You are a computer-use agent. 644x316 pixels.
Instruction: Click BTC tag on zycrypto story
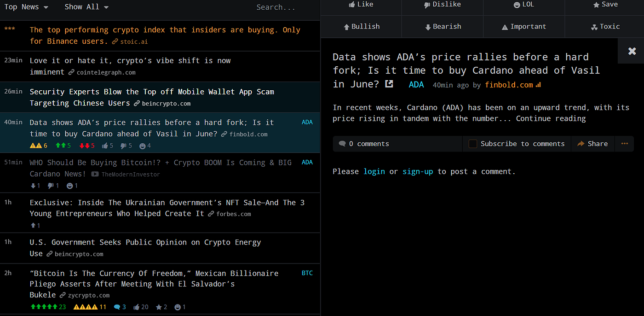307,273
